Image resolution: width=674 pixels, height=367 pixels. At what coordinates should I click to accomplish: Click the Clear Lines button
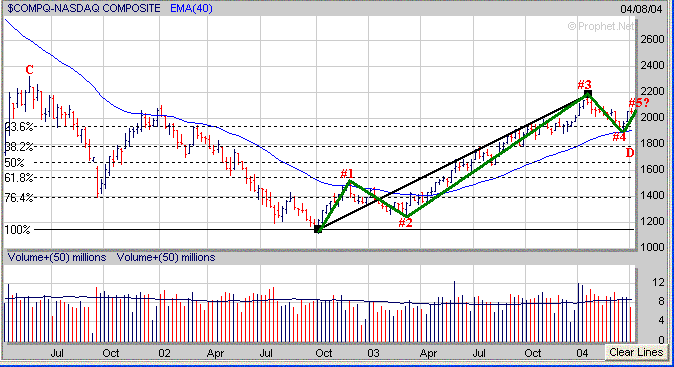tap(636, 352)
